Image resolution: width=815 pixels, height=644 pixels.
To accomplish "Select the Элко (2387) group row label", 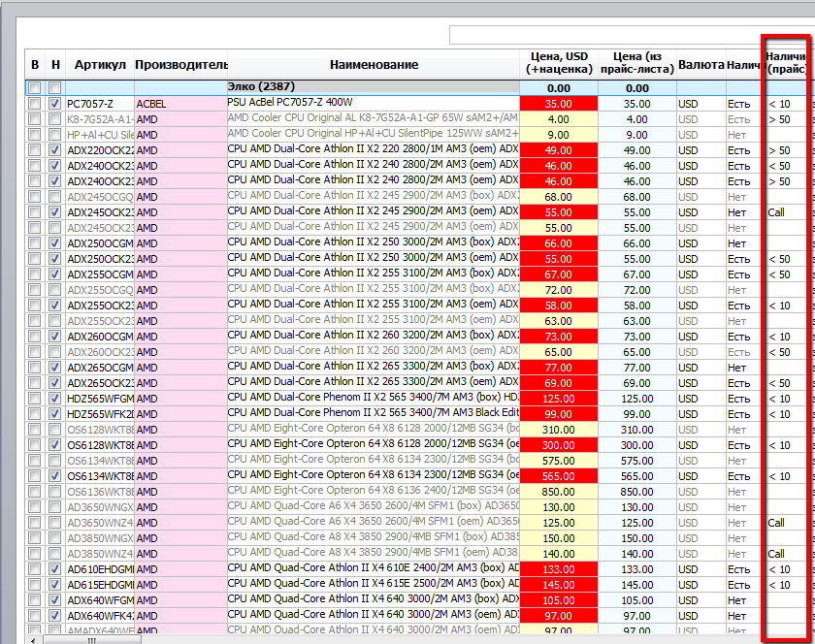I will [261, 86].
